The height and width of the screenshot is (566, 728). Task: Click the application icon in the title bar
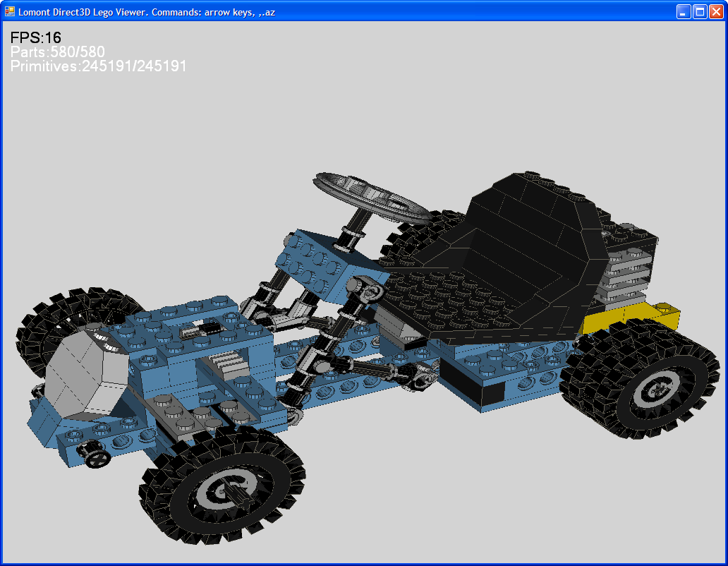(x=10, y=12)
